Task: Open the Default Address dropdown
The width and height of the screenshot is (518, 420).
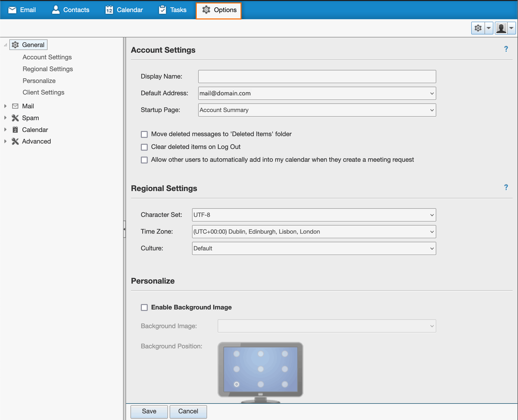Action: click(x=317, y=93)
